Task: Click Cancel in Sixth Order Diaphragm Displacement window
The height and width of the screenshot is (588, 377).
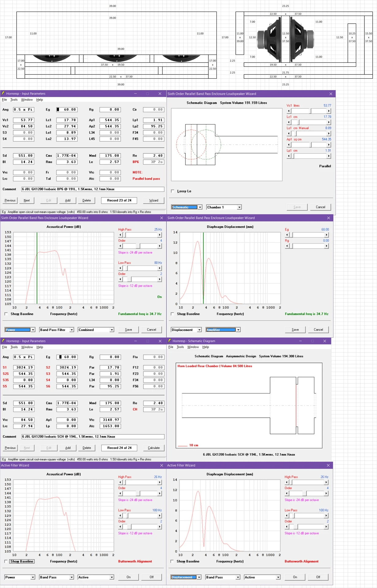Action: 318,330
